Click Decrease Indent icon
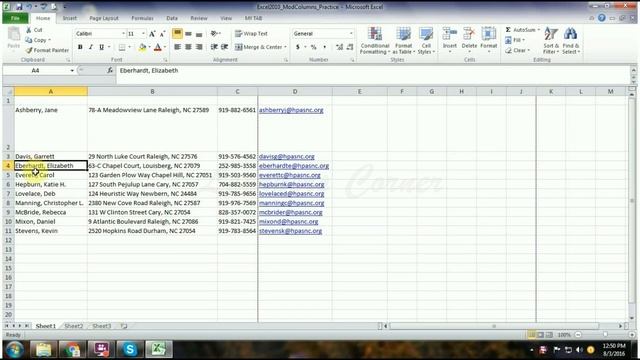This screenshot has height=360, width=640. pyautogui.click(x=213, y=47)
